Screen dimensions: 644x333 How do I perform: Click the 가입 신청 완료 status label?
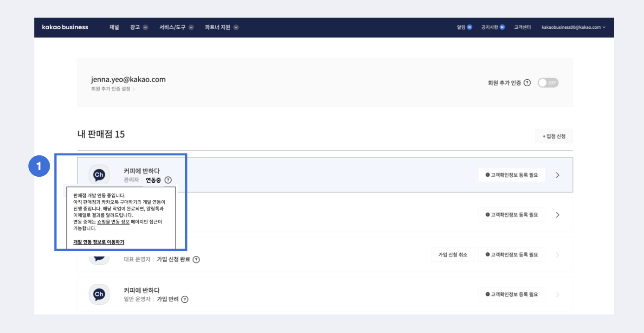coord(174,259)
